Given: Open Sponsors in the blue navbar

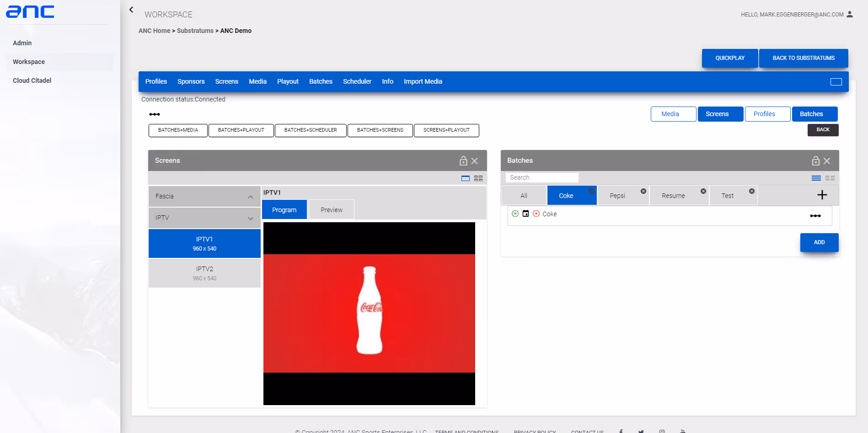Looking at the screenshot, I should tap(191, 81).
